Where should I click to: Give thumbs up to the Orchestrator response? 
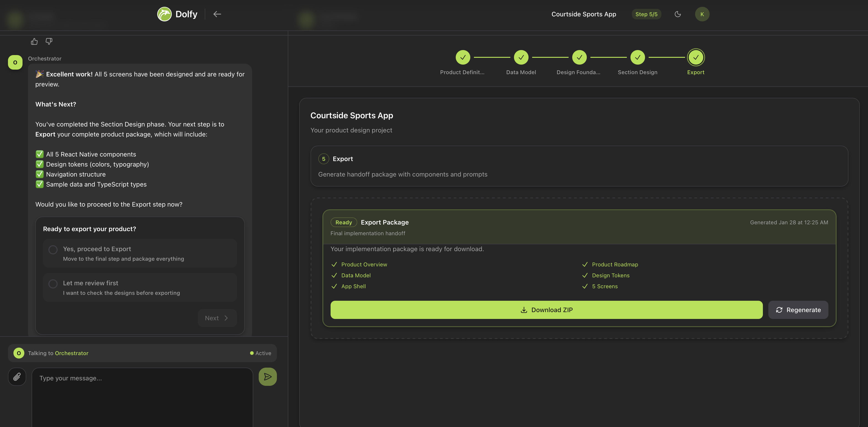(34, 41)
